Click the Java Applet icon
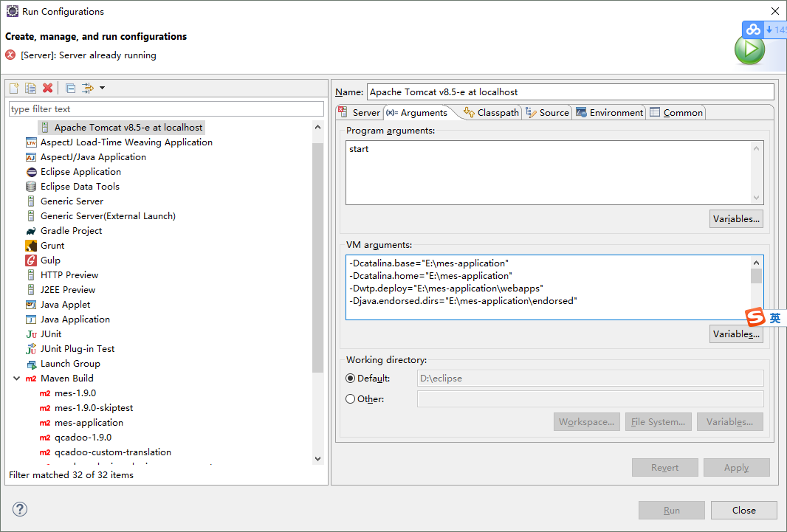This screenshot has width=787, height=532. click(31, 304)
